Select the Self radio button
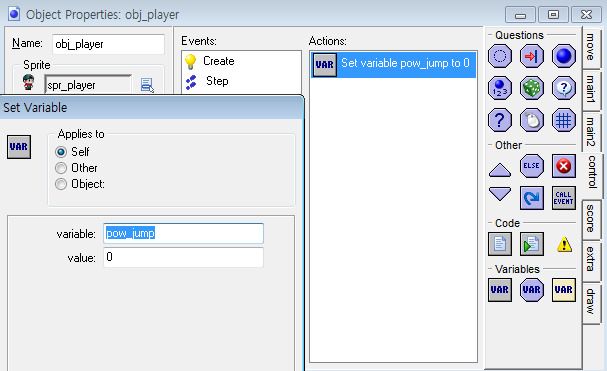 (61, 152)
